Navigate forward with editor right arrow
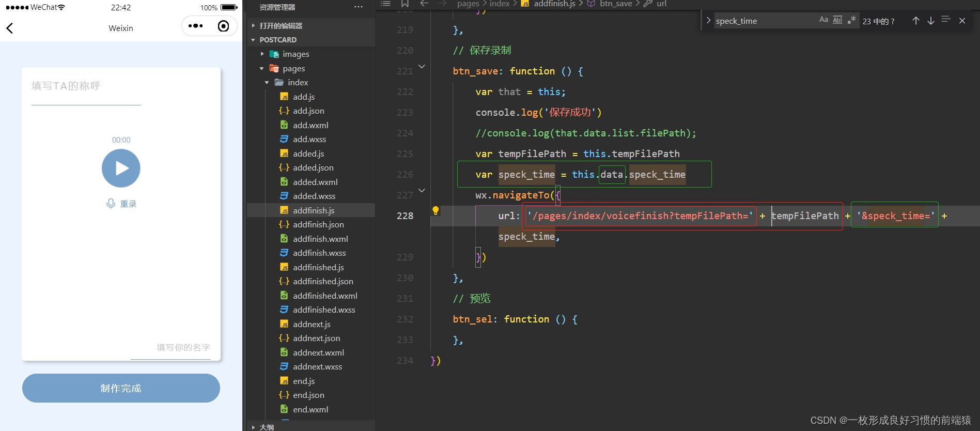 (442, 4)
